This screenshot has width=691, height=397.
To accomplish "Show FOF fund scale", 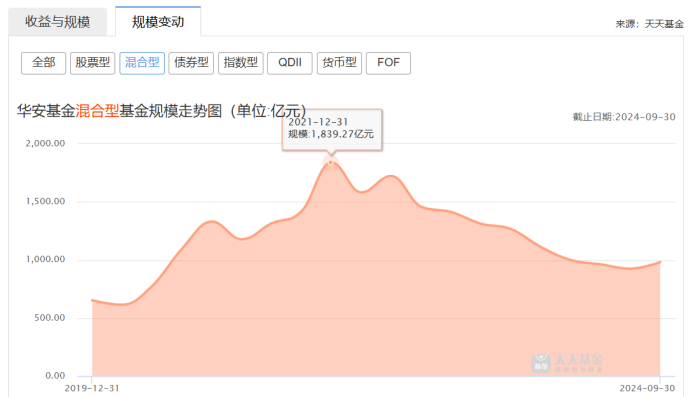I will 388,63.
